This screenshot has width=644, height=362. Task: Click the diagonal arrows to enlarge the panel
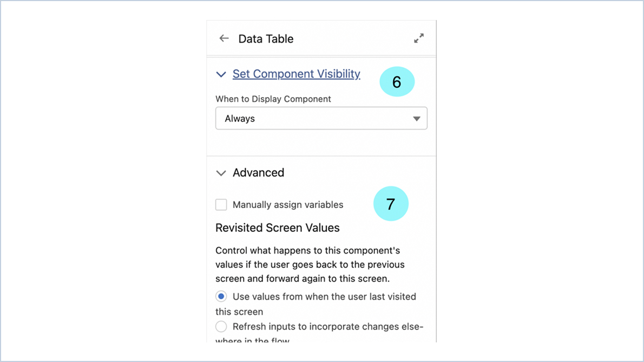pyautogui.click(x=419, y=38)
